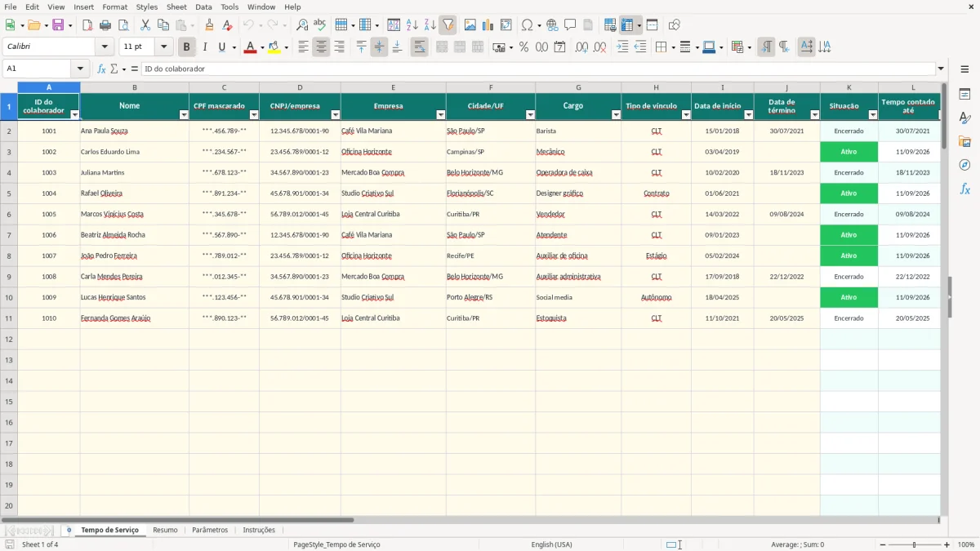The height and width of the screenshot is (551, 980).
Task: Select row 5 header
Action: tap(9, 193)
